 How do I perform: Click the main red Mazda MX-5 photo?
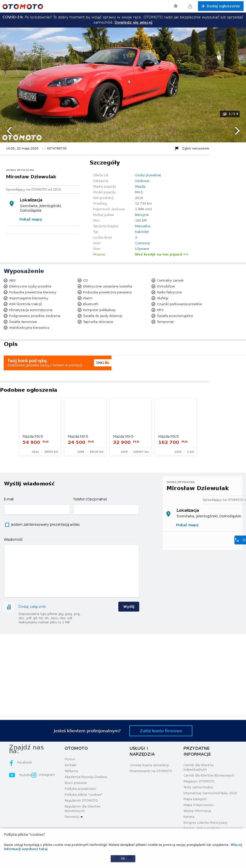[123, 85]
